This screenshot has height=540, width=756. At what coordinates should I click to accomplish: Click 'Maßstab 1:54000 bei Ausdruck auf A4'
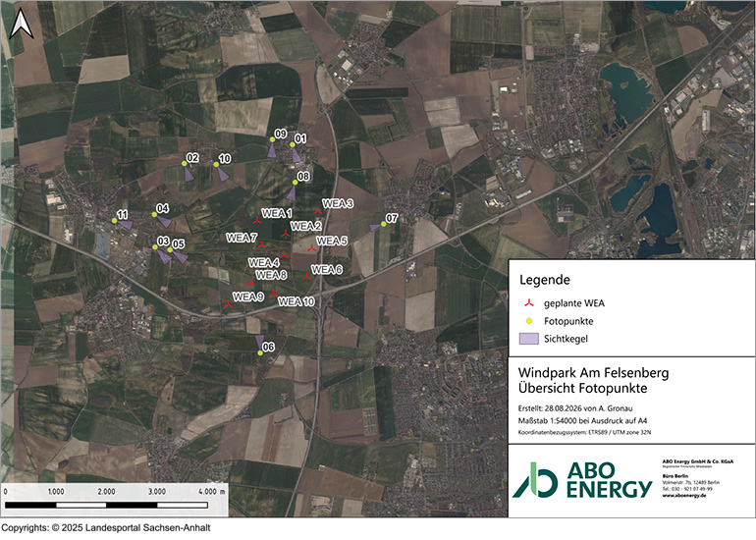tap(582, 421)
